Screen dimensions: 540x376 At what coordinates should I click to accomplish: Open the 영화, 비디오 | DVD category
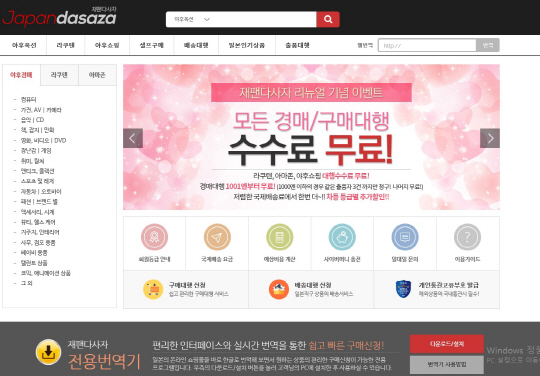tap(43, 140)
